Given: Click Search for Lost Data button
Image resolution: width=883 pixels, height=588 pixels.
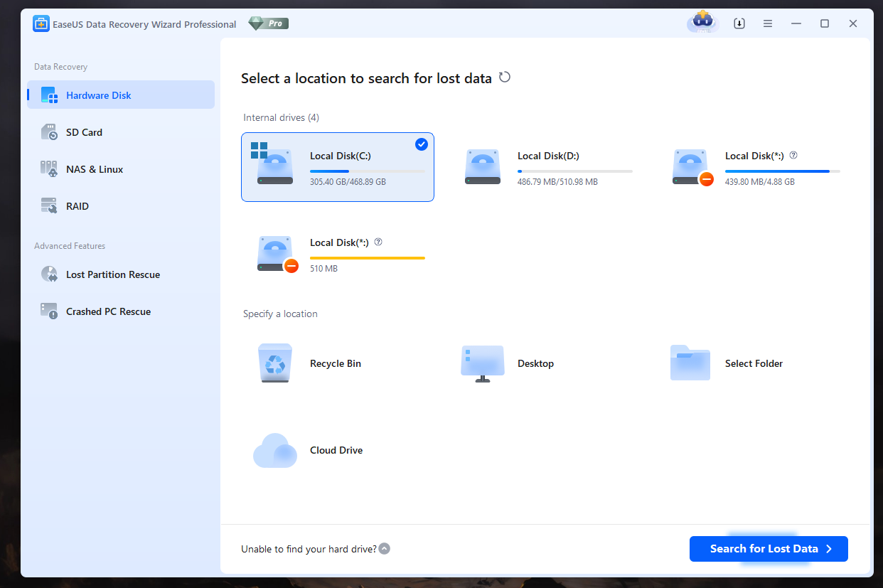Looking at the screenshot, I should pos(769,549).
